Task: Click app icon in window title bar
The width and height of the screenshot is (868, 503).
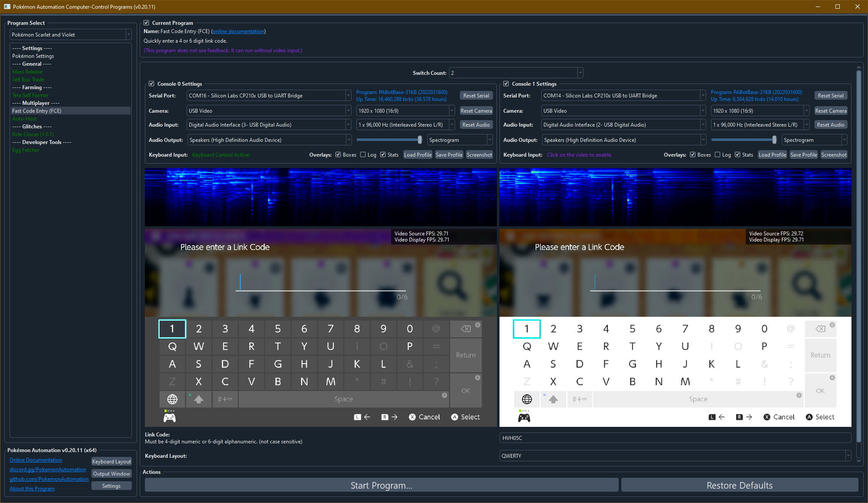Action: pos(7,7)
